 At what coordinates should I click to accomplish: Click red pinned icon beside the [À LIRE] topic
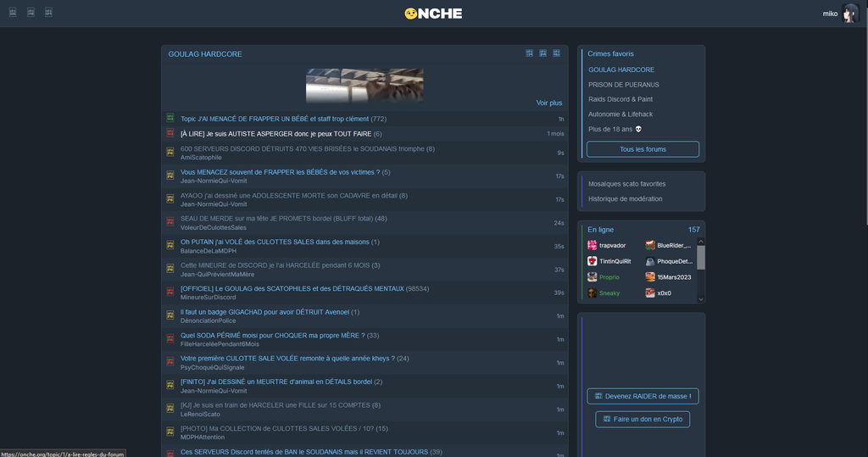[x=170, y=133]
